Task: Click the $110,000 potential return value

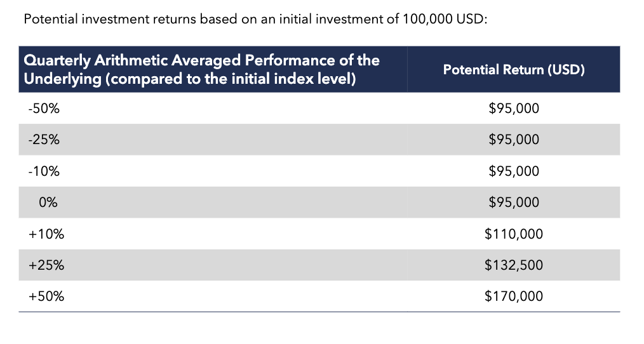Action: coord(513,234)
